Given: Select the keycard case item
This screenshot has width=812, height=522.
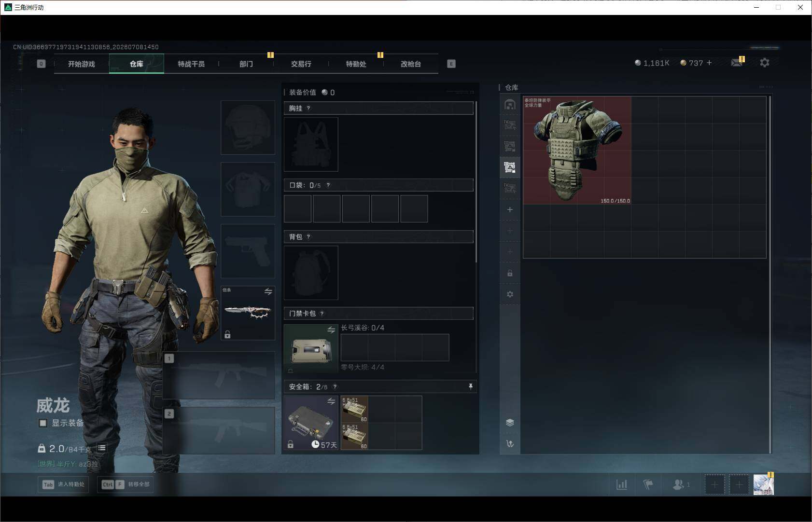Looking at the screenshot, I should pos(311,348).
